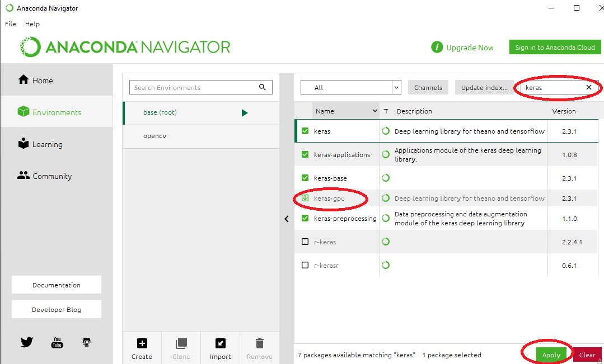Open the Community people icon

click(x=24, y=176)
